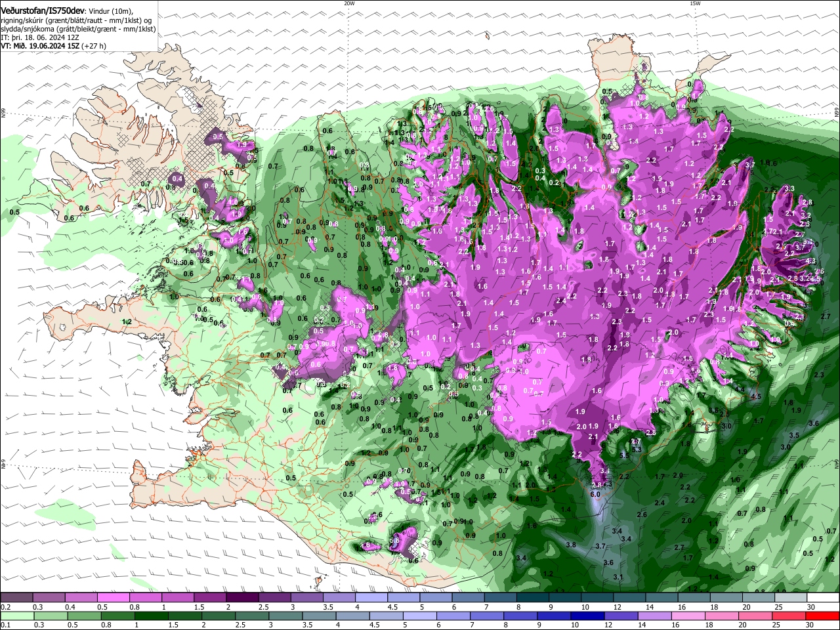Click the 20W longitude label
The width and height of the screenshot is (840, 630).
click(x=349, y=3)
